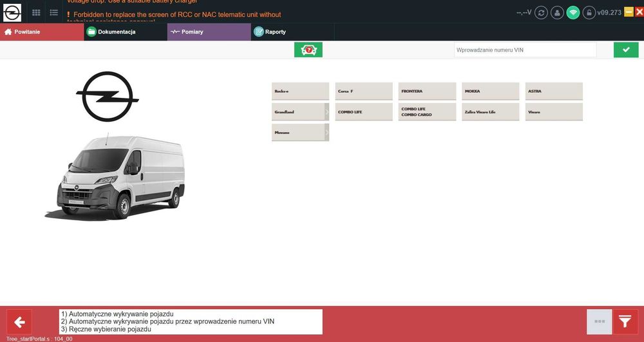Click the large Opel logo image

point(107,97)
